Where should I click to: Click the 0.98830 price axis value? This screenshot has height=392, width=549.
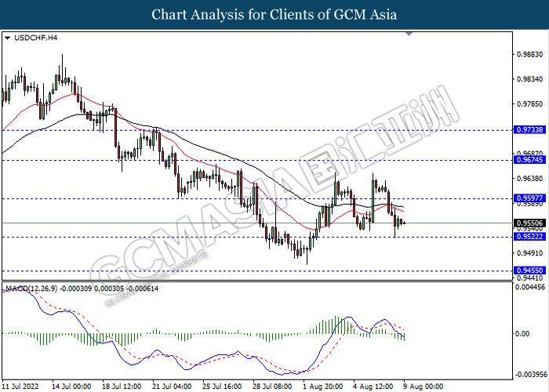point(529,55)
